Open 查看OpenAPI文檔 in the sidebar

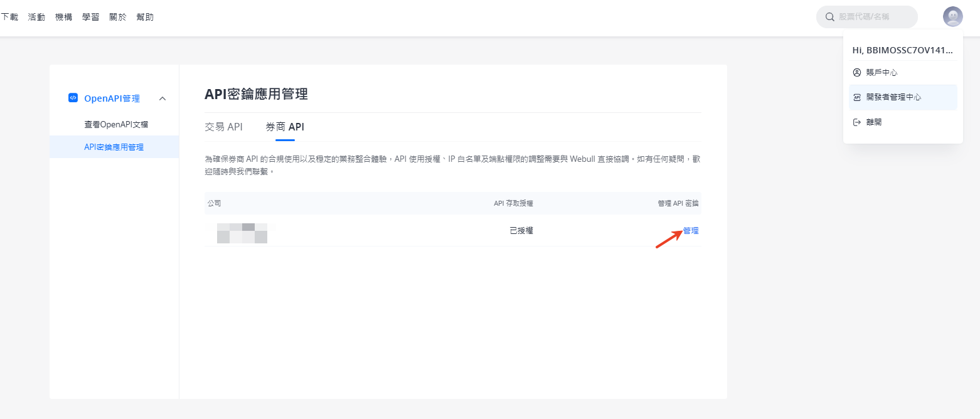coord(116,124)
